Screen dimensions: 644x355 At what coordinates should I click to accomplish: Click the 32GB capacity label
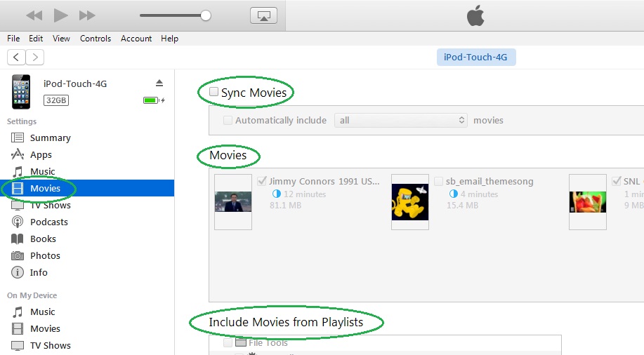(x=56, y=100)
